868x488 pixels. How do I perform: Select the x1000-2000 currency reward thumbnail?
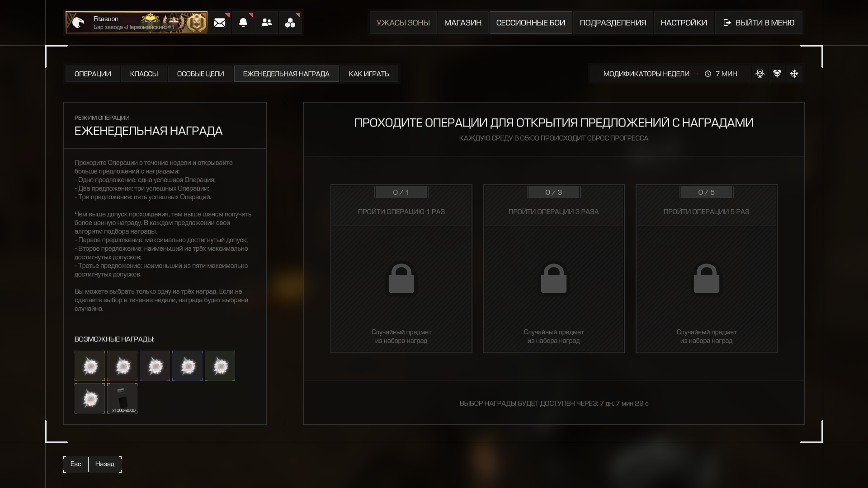click(x=123, y=398)
